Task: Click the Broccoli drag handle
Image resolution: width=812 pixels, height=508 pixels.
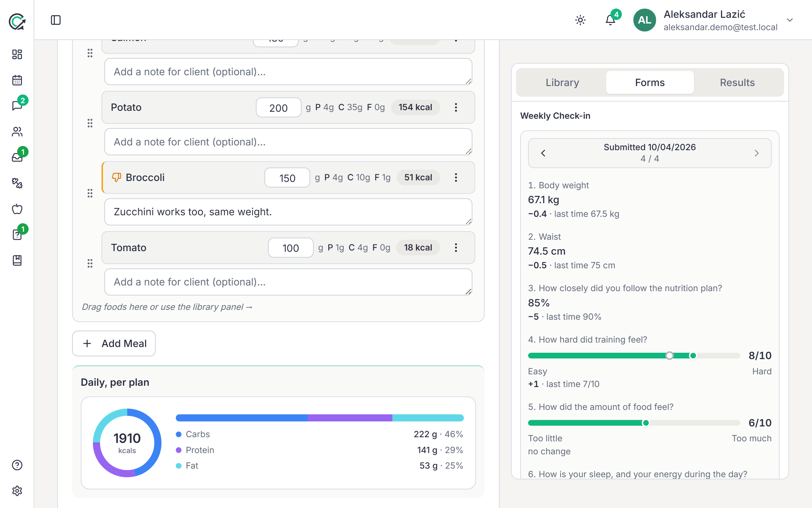Action: click(90, 193)
